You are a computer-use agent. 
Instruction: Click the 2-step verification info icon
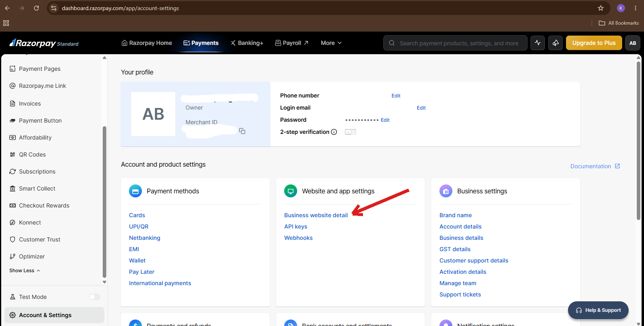coord(334,132)
